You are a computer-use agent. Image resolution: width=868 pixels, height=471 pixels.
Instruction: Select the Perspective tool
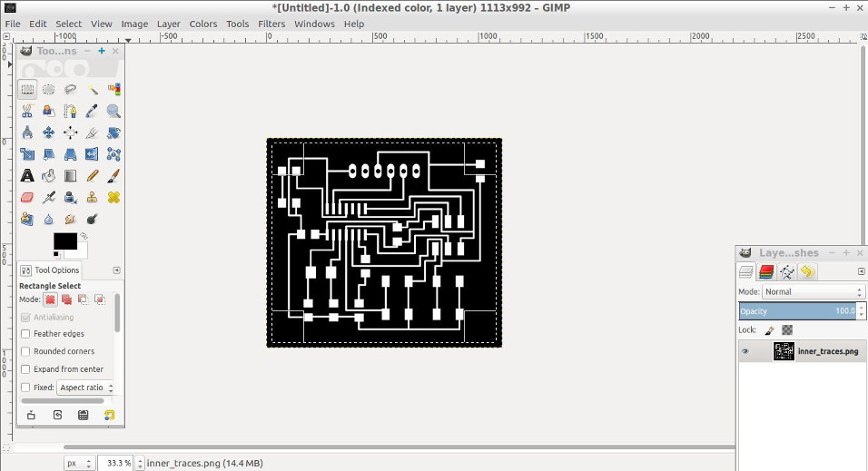pos(70,154)
